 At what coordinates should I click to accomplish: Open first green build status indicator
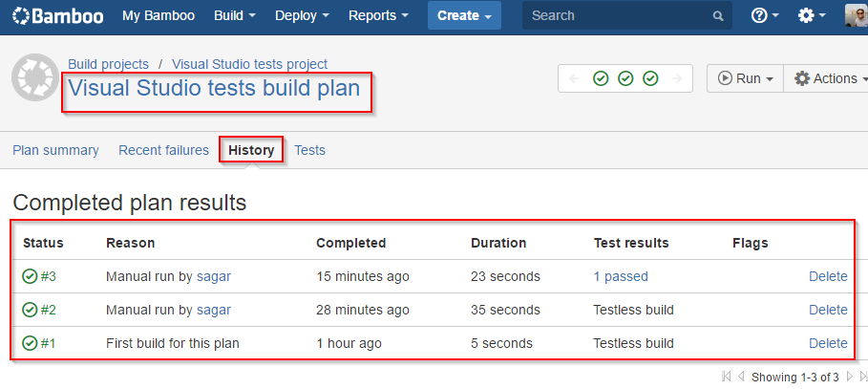pos(600,78)
